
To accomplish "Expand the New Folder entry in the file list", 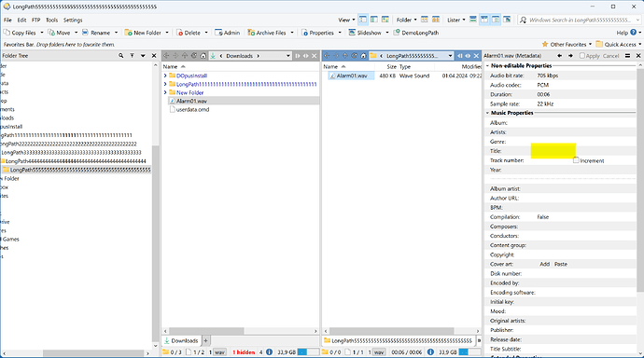I will tap(165, 92).
